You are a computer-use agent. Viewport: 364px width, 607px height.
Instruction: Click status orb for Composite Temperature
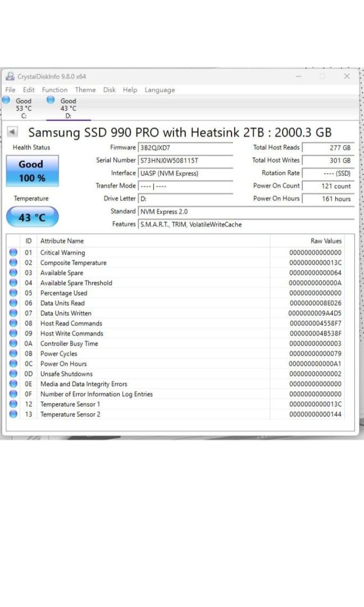point(13,262)
